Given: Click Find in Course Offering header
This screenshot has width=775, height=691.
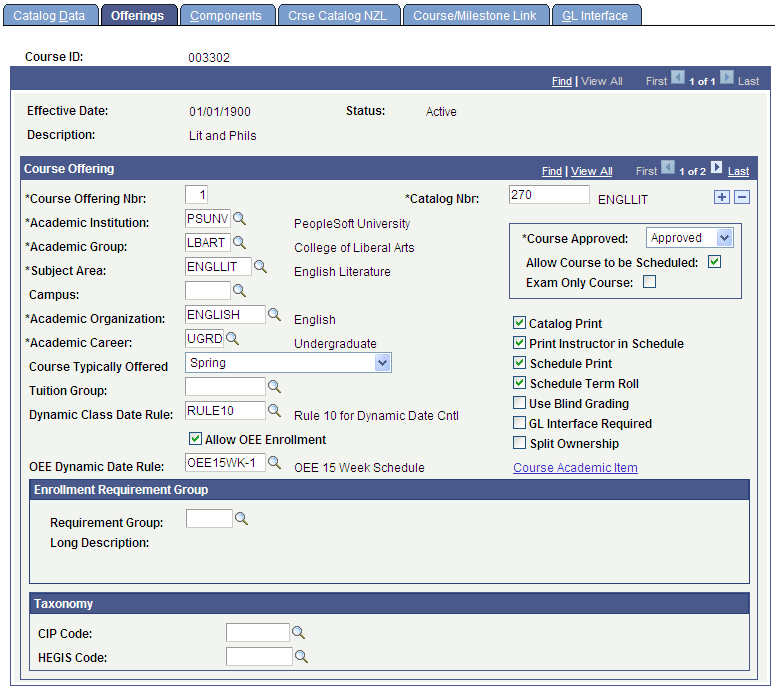Looking at the screenshot, I should 552,171.
